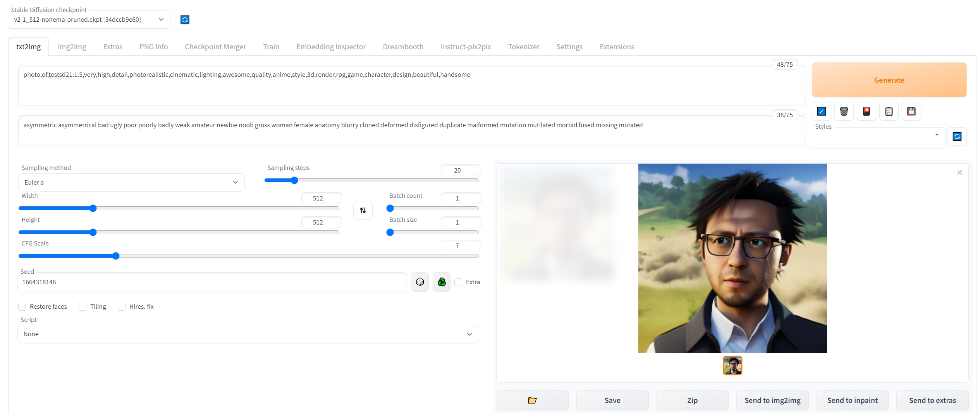Go to the Tokenizer tab
980x413 pixels.
coord(524,47)
